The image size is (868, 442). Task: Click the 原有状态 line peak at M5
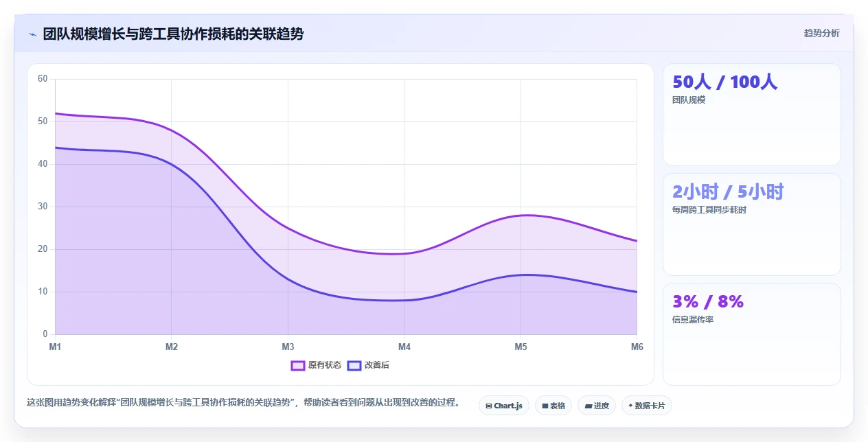[x=521, y=216]
